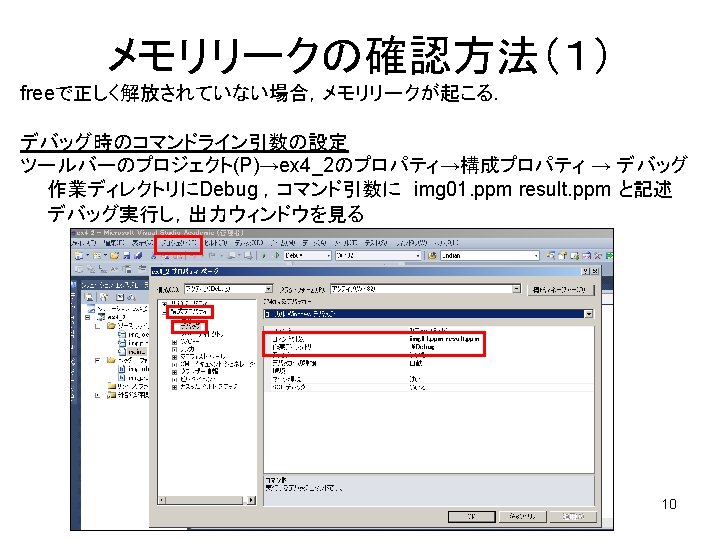Viewport: 720px width, 540px height.
Task: Open the debugger-to-launch dropdown arrow
Action: point(588,314)
